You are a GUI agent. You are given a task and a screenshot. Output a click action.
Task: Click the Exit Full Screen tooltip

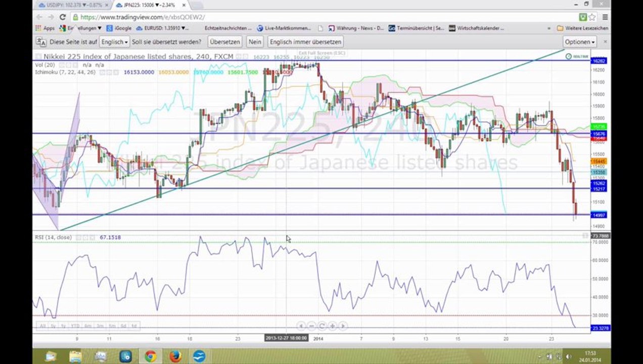(x=321, y=53)
